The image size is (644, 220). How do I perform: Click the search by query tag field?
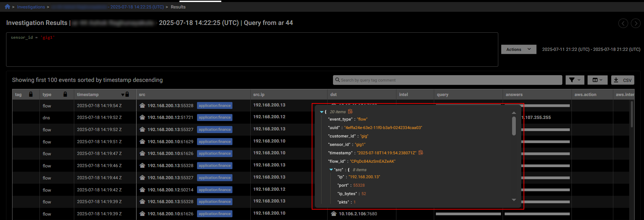(449, 80)
